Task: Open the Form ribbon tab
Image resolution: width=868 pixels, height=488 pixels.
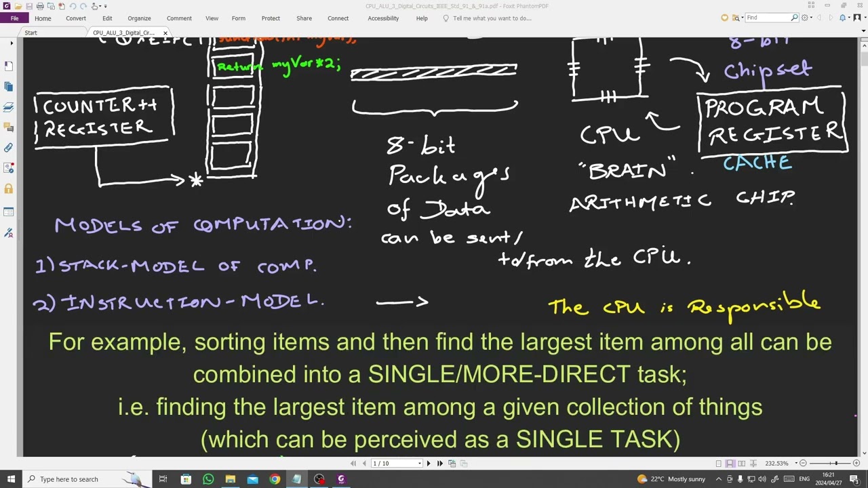Action: tap(239, 18)
